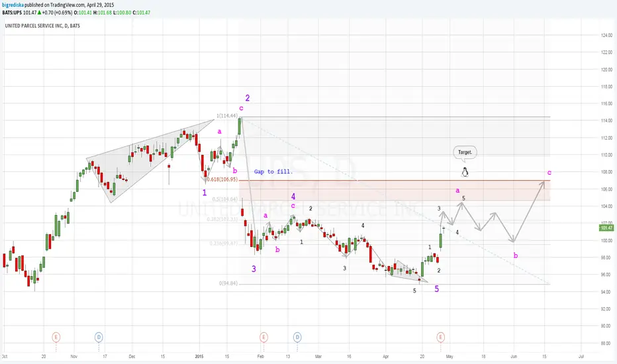Click the Nov label on the time axis
The height and width of the screenshot is (364, 617).
(74, 357)
